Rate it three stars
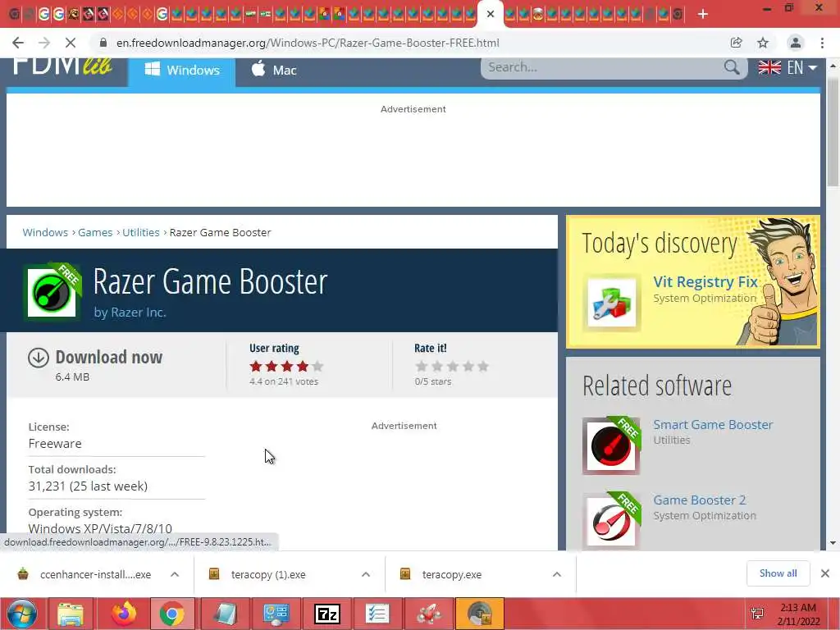 click(453, 367)
